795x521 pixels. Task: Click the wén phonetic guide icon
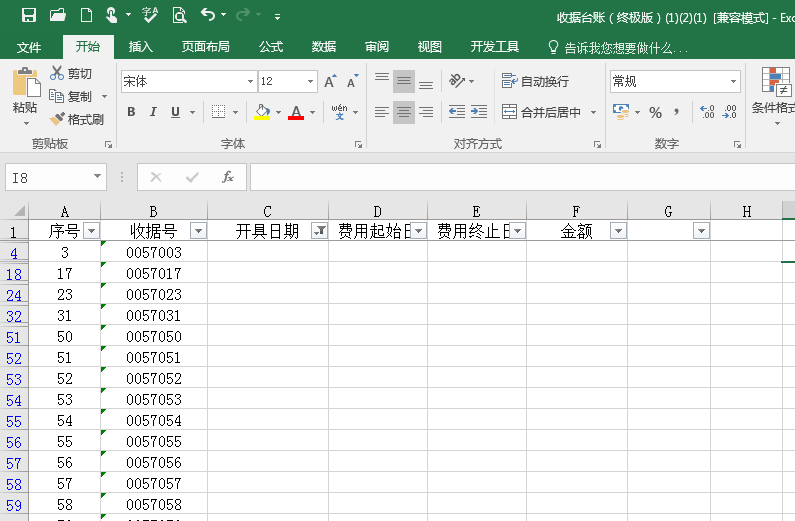tap(340, 112)
